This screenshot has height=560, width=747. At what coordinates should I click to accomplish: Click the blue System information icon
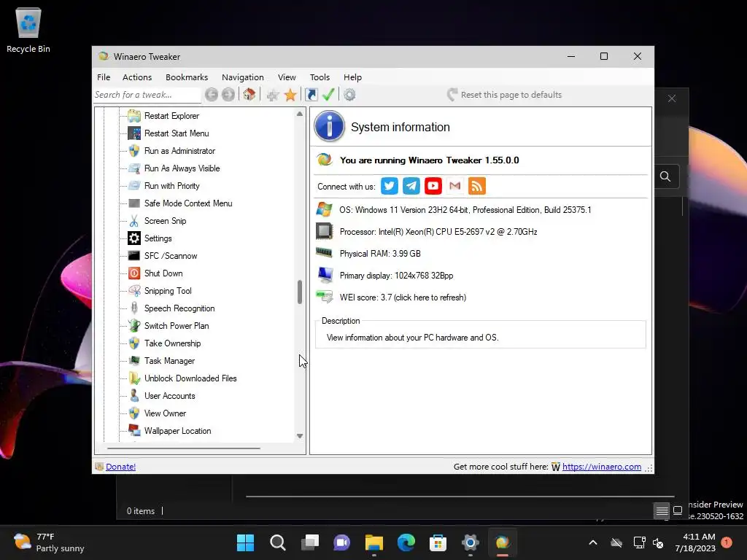point(329,126)
